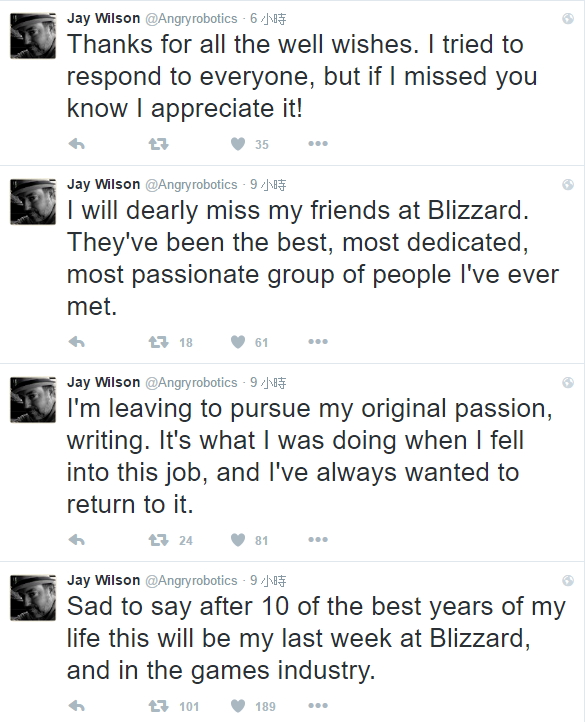Open more options on the 'games industry' tweet
The image size is (585, 722).
[x=318, y=705]
